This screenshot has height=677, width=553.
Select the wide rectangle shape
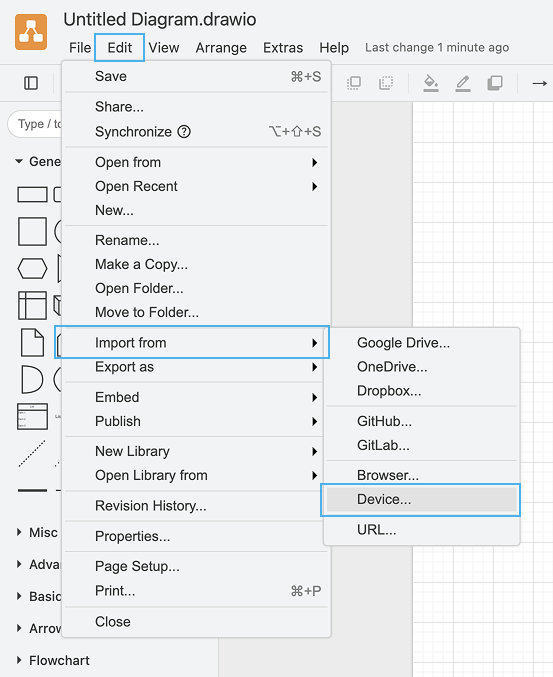coord(32,194)
